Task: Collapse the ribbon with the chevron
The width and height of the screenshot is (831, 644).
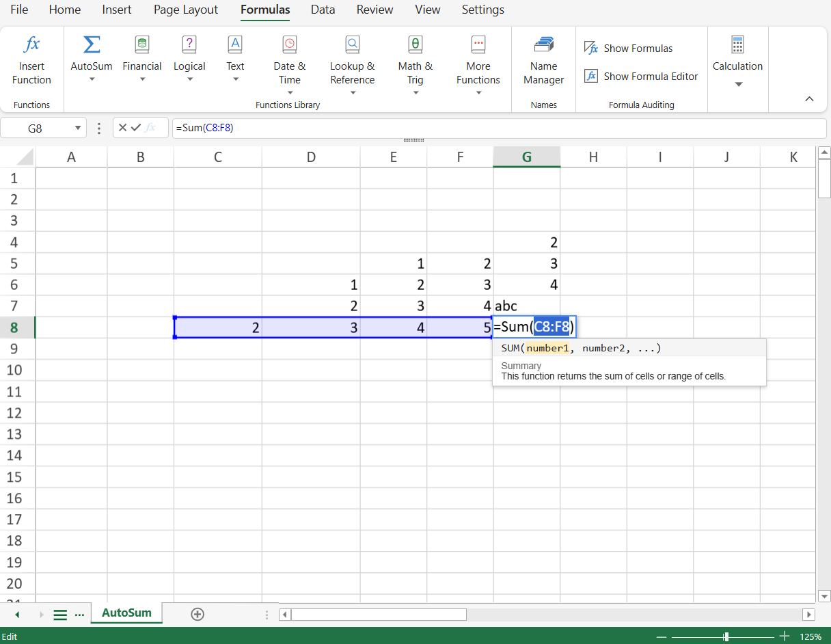Action: [809, 99]
